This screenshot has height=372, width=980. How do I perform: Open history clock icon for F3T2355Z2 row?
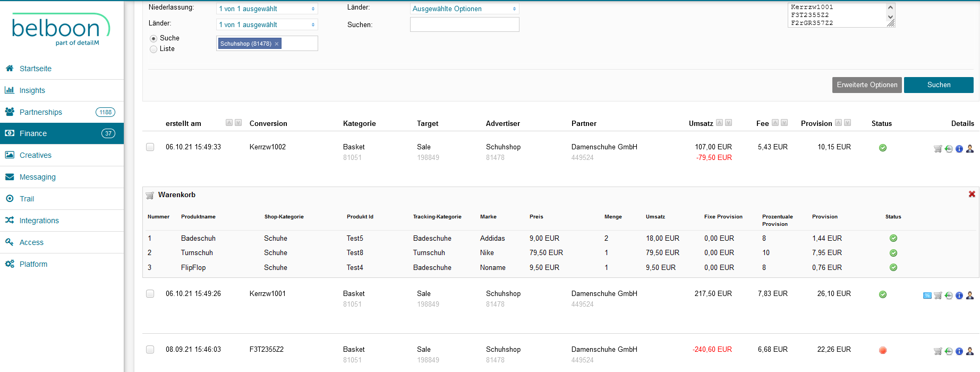949,351
